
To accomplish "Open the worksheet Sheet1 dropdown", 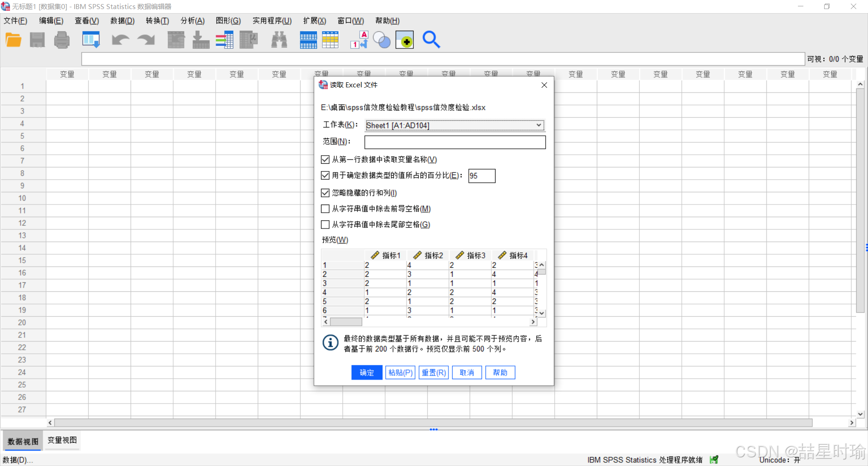I will tap(454, 125).
